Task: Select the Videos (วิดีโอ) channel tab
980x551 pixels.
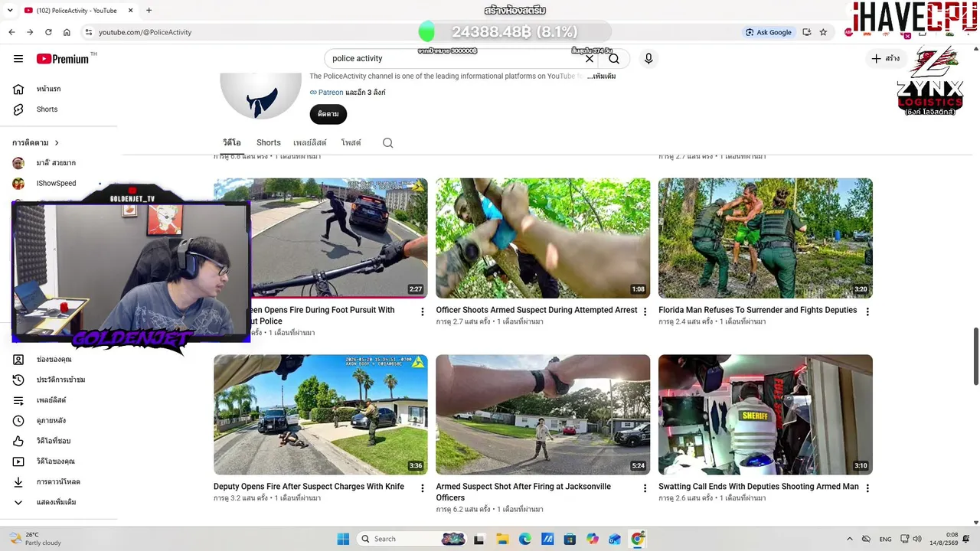Action: [x=232, y=143]
